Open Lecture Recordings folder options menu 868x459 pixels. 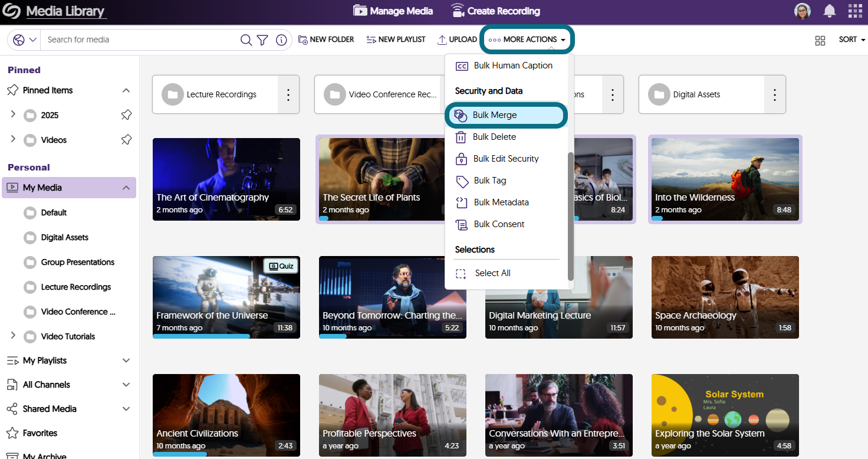[x=288, y=94]
